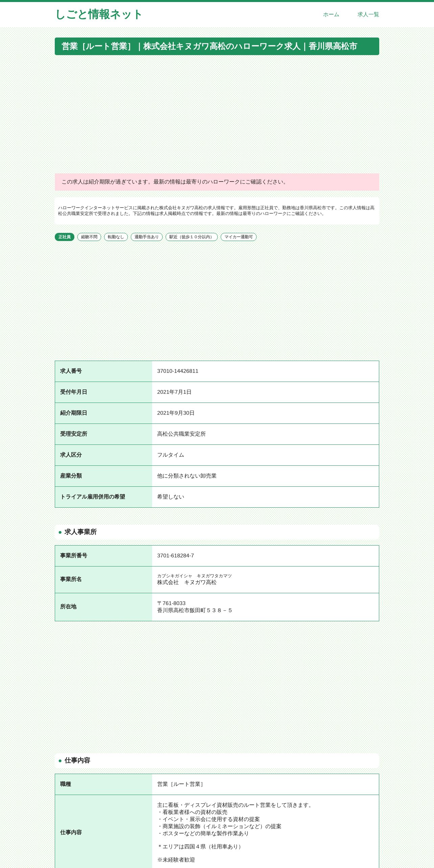Screen dimensions: 434x868
Task: Click the pink expired-listing notice
Action: click(x=217, y=182)
